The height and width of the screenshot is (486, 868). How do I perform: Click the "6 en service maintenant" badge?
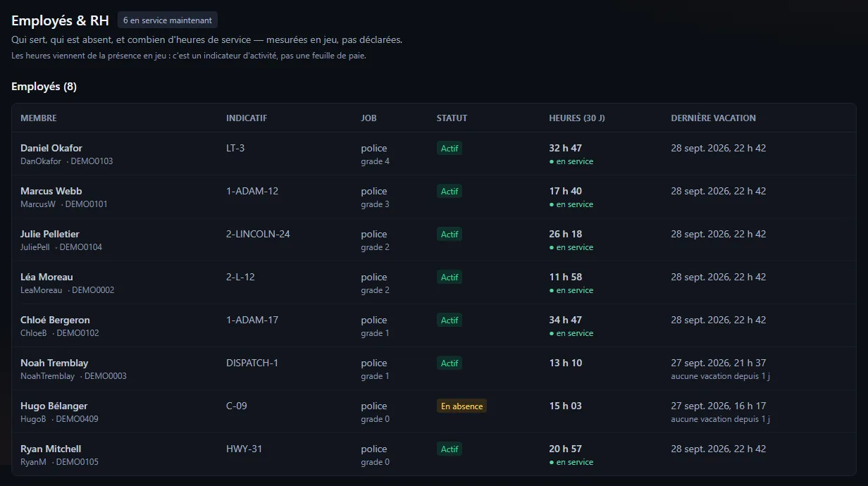coord(168,20)
